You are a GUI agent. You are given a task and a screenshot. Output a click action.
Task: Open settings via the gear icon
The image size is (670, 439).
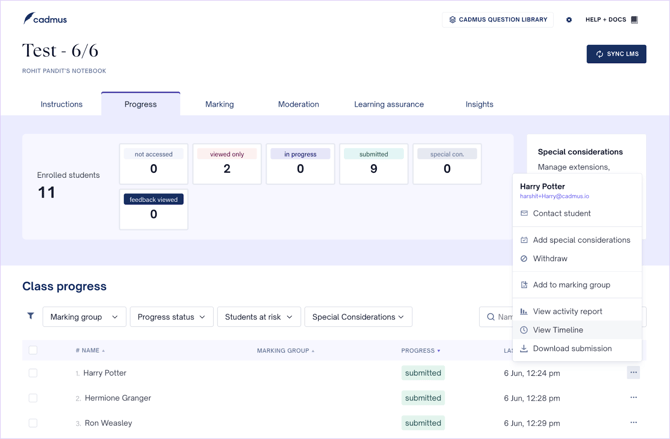click(569, 20)
